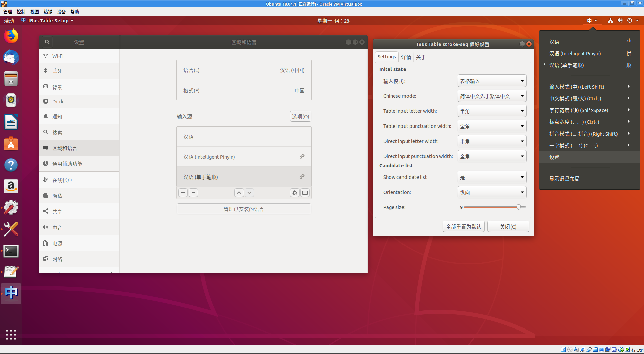Add a new input source with plus button

pos(183,193)
